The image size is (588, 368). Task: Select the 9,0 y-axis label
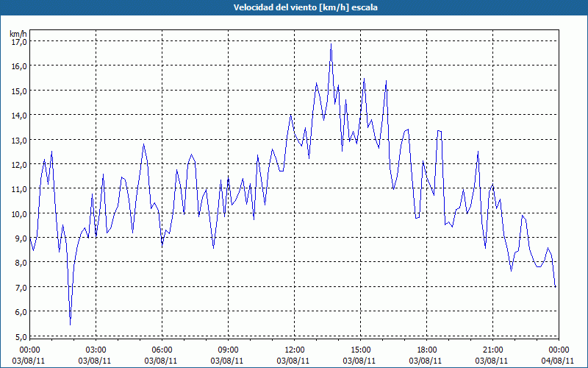coord(21,238)
